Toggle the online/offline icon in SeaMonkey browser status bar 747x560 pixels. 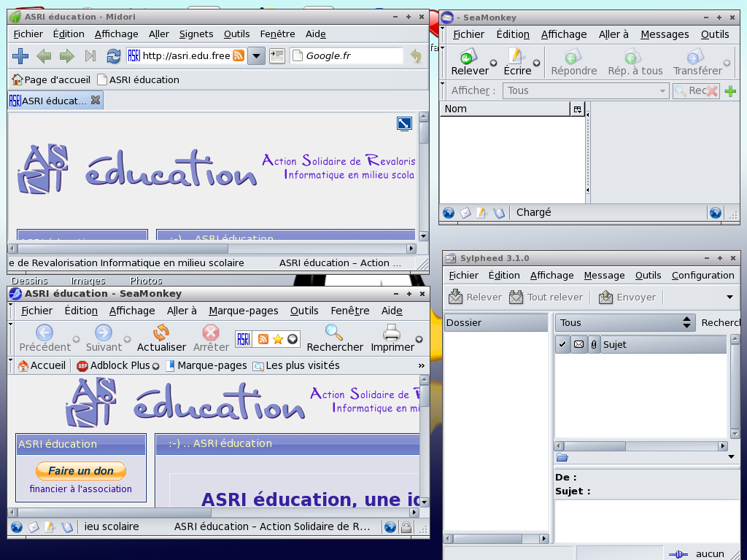[x=390, y=527]
